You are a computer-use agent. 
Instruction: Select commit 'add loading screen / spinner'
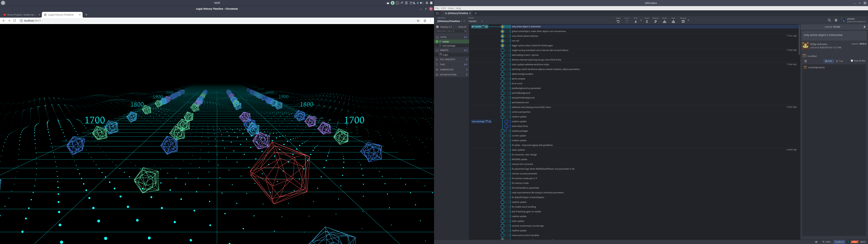click(x=525, y=55)
